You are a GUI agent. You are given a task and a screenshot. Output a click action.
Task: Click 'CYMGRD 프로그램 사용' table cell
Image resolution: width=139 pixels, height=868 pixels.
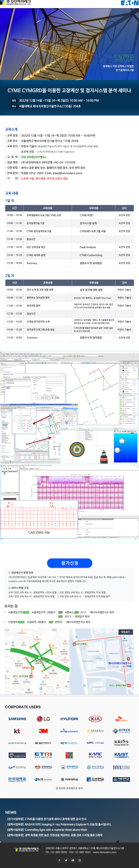[92, 231]
